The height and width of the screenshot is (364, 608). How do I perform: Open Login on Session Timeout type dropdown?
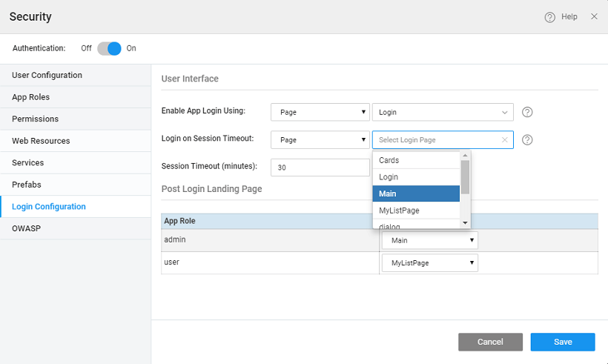point(320,139)
